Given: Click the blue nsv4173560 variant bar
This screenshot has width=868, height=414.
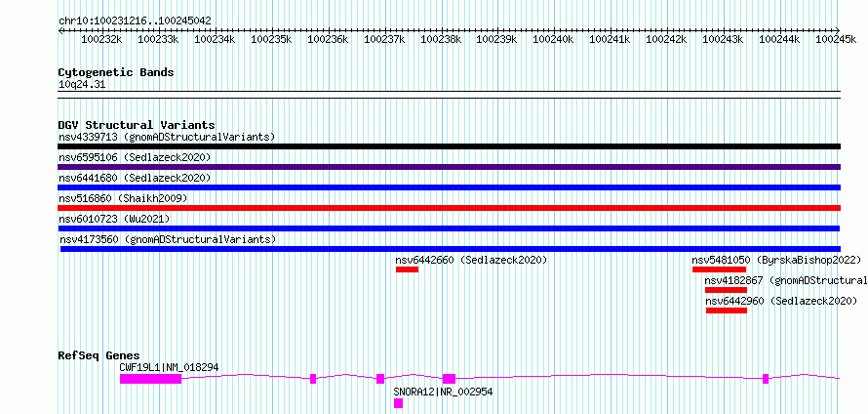Looking at the screenshot, I should pyautogui.click(x=450, y=249).
